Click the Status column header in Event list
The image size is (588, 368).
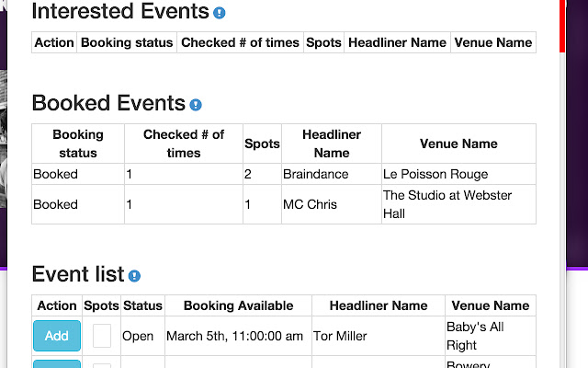click(143, 305)
